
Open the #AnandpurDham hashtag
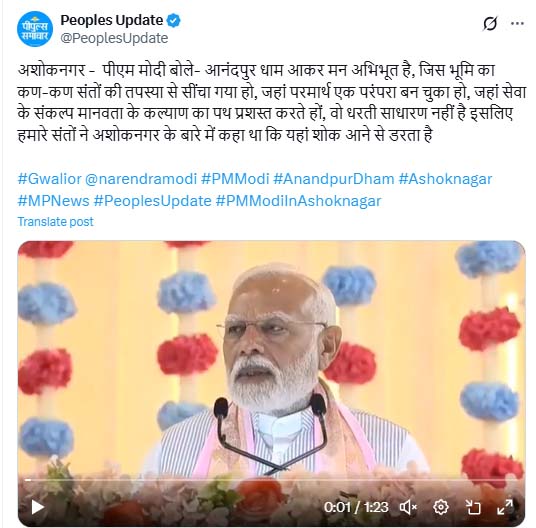334,179
